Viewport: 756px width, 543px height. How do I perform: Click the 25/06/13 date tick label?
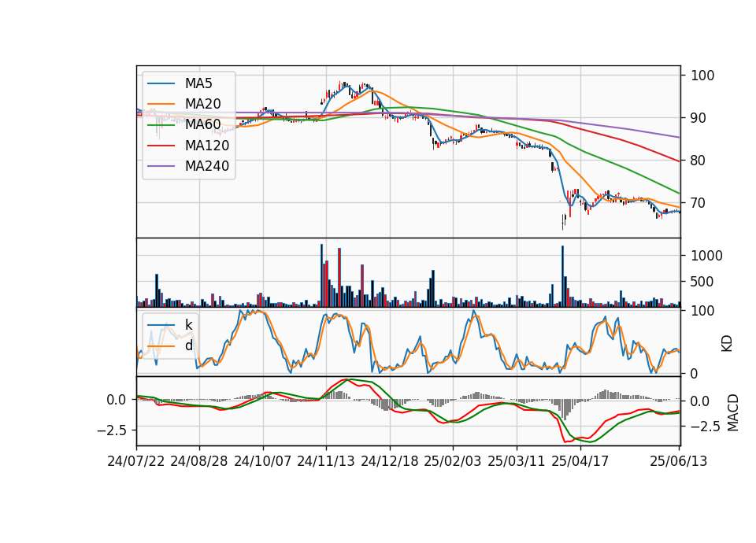(x=678, y=461)
